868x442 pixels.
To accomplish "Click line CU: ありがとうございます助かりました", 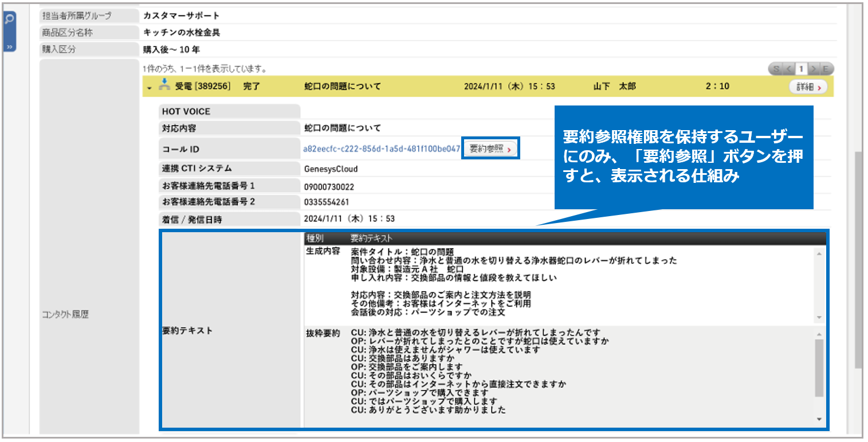I will [x=429, y=410].
